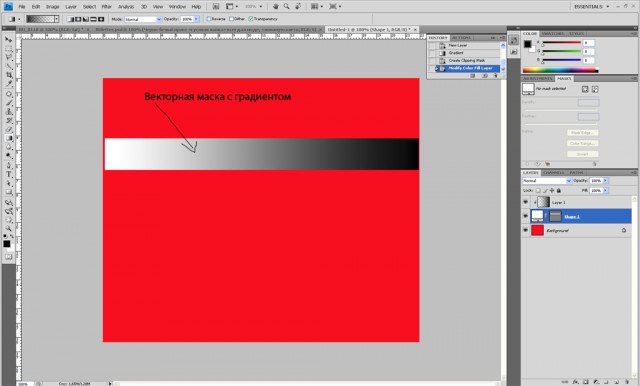Select the Gradient tool in toolbox
Screen dimensions: 640x386
pos(8,138)
